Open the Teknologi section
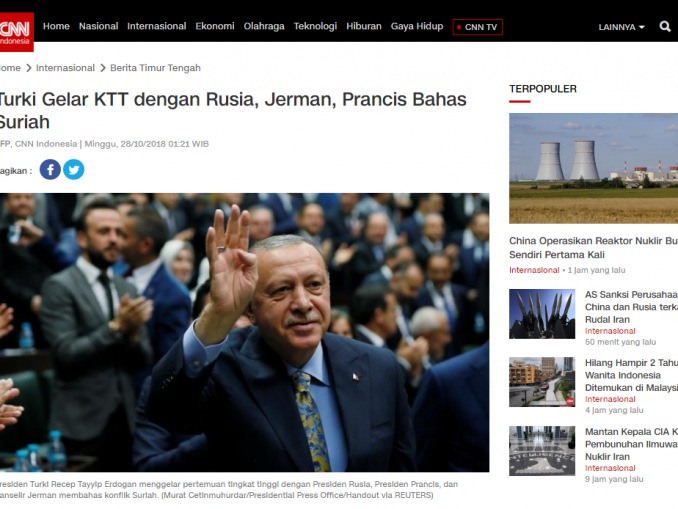The height and width of the screenshot is (509, 678). point(315,26)
